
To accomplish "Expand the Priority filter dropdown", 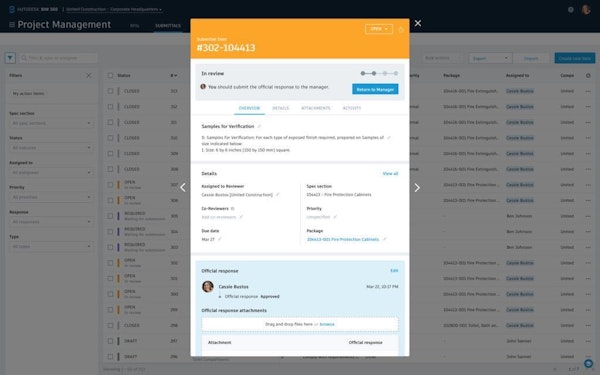I will tap(51, 197).
